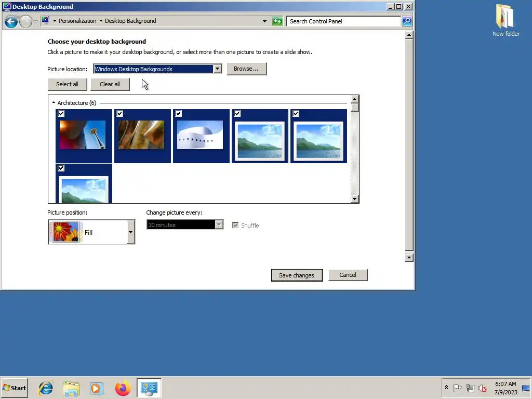Click the Control Panel icon in address bar
Image resolution: width=532 pixels, height=399 pixels.
46,21
